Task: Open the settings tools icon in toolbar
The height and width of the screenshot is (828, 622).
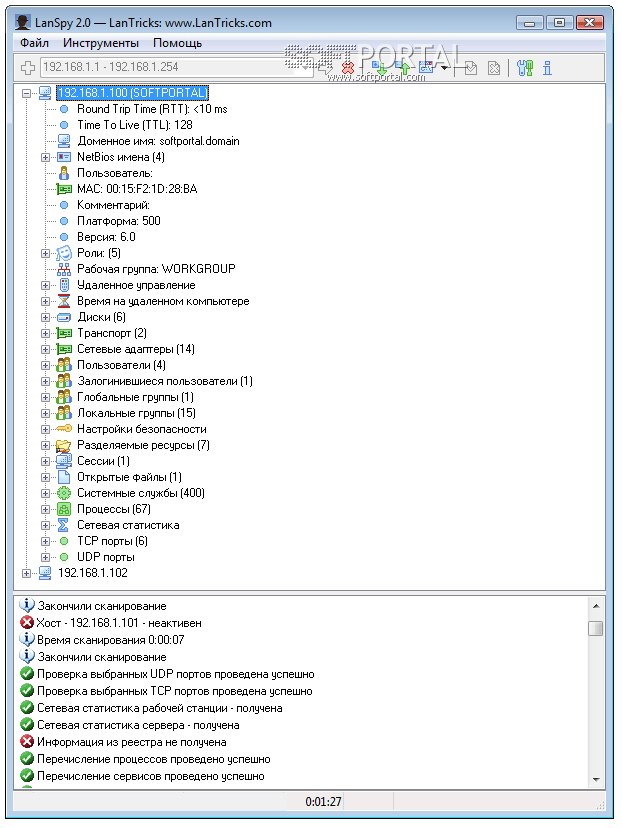Action: click(x=524, y=68)
